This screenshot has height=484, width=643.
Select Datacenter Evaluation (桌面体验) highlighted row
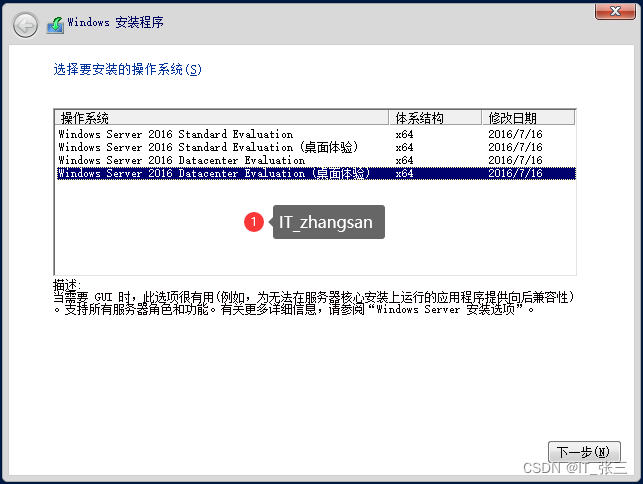tap(316, 174)
